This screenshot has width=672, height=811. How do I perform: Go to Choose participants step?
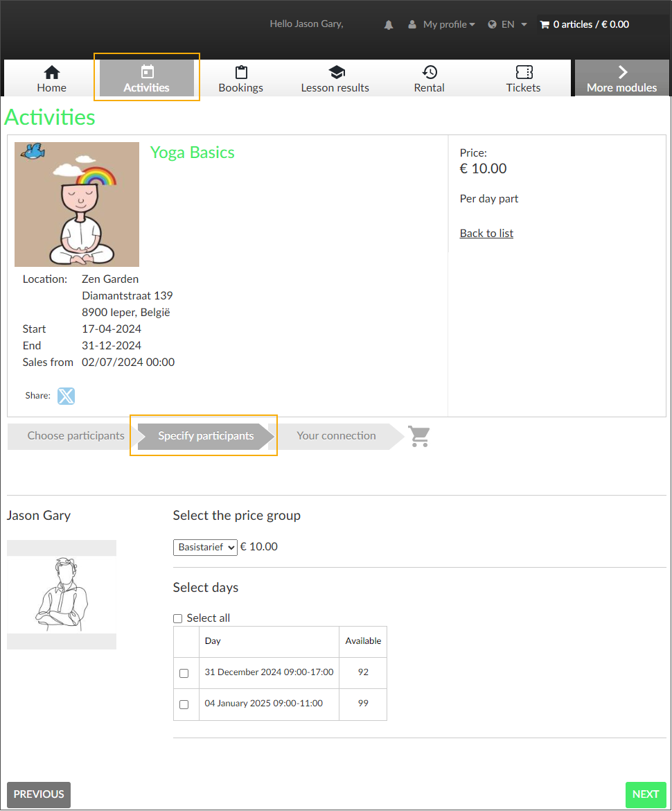(76, 436)
